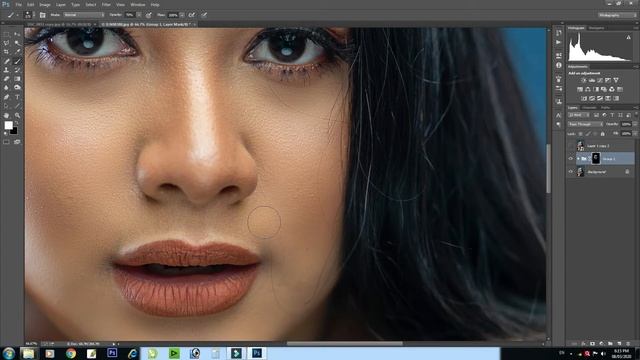640x360 pixels.
Task: Hide the Background layer
Action: pyautogui.click(x=571, y=172)
